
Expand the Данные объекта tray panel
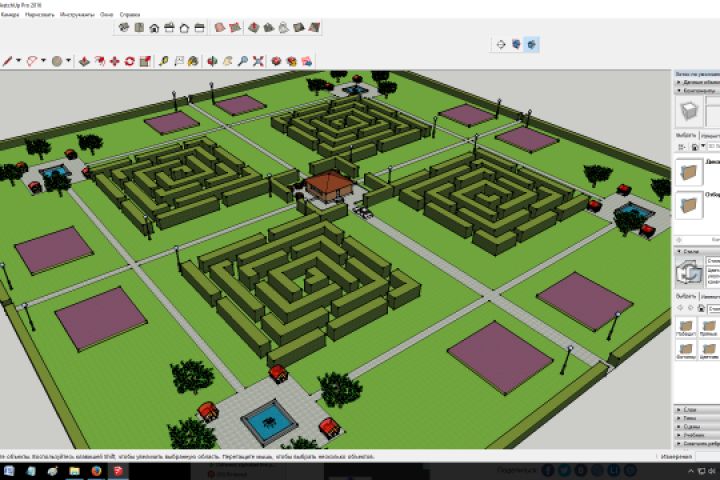coord(697,82)
